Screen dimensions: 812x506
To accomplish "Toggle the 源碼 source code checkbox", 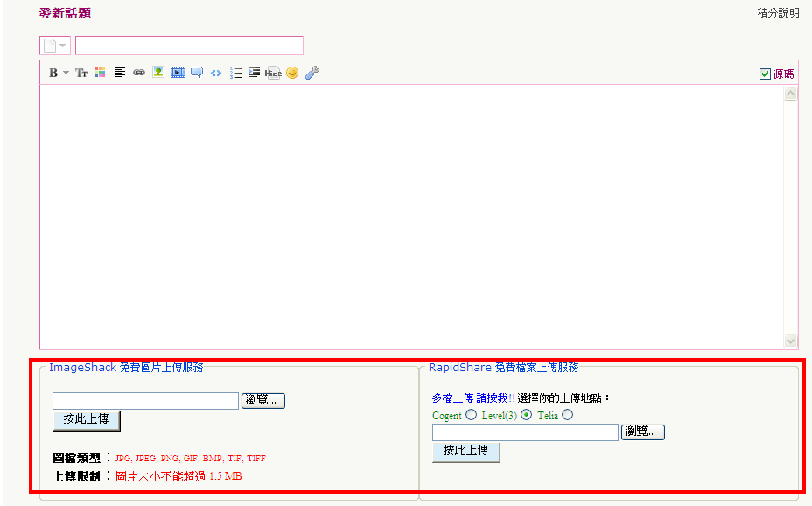I will click(765, 74).
